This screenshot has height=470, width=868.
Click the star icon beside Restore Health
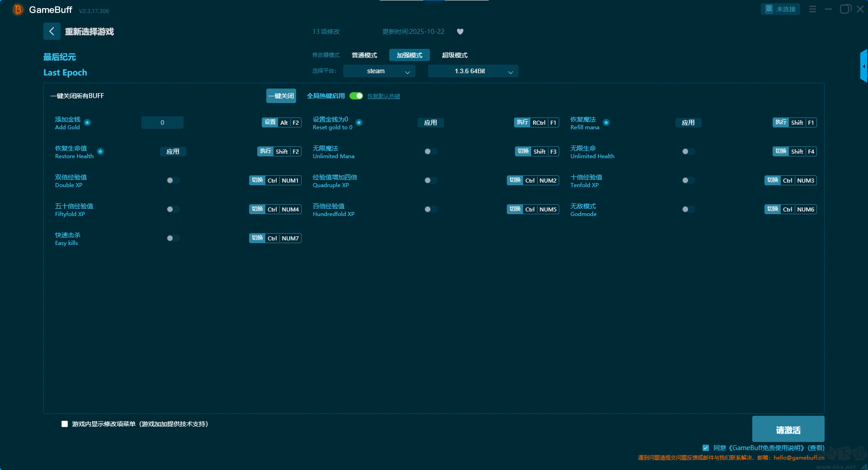pyautogui.click(x=100, y=151)
